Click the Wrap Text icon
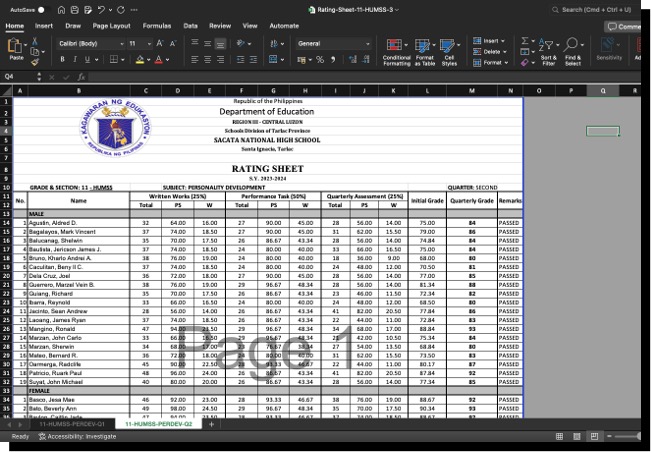Image resolution: width=651 pixels, height=452 pixels. [x=274, y=44]
